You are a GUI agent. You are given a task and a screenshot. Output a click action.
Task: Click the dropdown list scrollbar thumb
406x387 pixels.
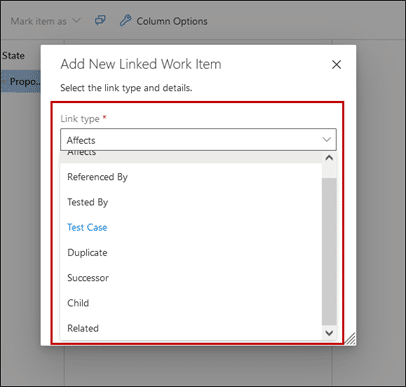(x=329, y=251)
